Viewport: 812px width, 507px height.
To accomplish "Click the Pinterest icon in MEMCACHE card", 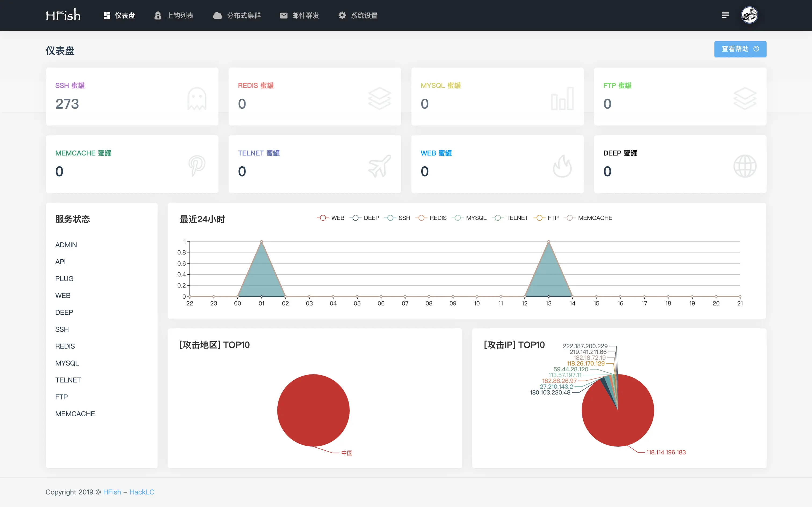I will click(x=197, y=166).
